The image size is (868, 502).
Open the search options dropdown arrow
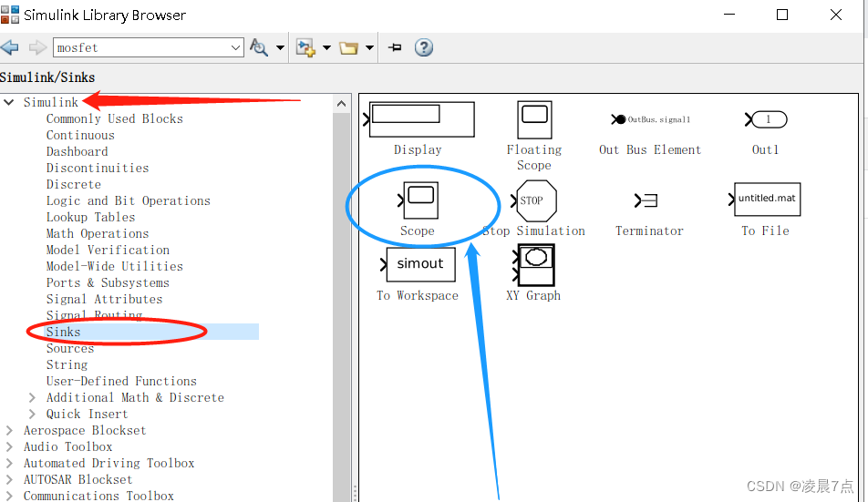pos(280,47)
